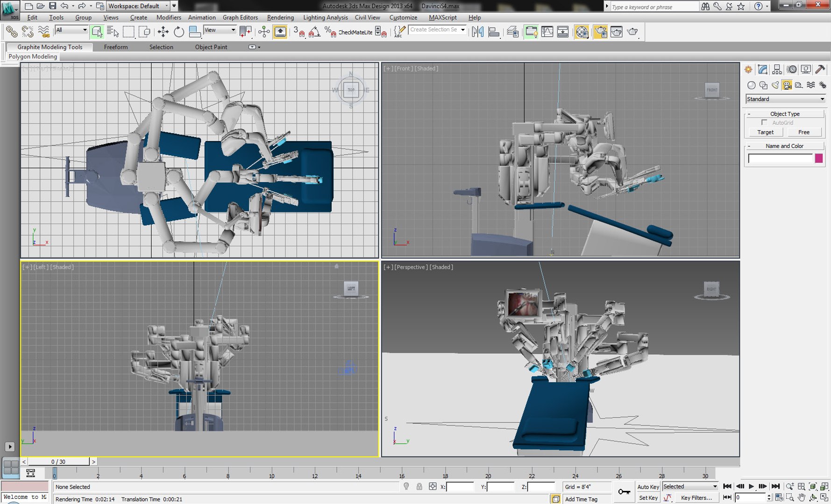The width and height of the screenshot is (831, 504).
Task: Open the Rendering menu
Action: [280, 17]
